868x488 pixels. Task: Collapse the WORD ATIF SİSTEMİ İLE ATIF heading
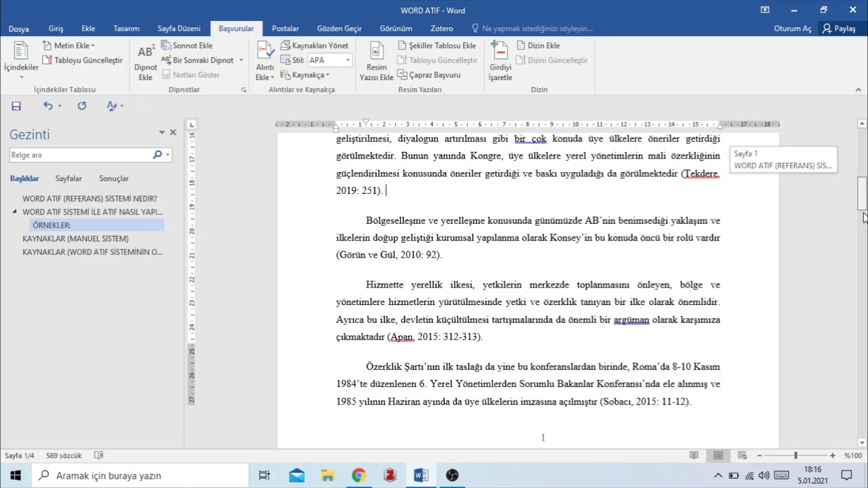coord(15,212)
